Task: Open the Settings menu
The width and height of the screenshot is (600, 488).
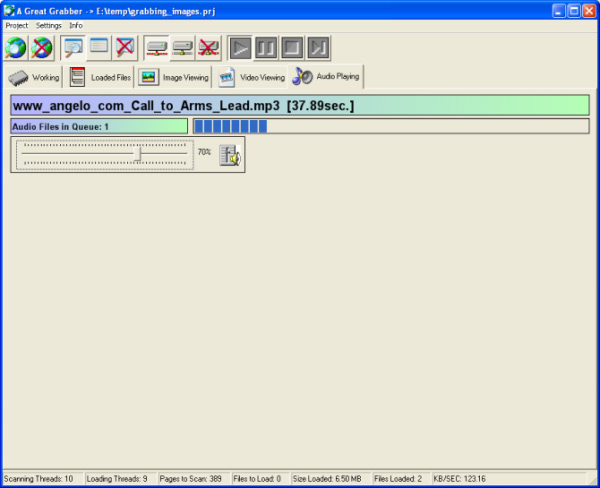Action: pos(49,25)
